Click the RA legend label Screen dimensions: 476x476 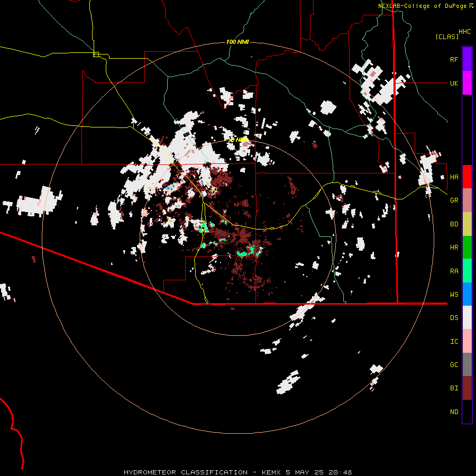pyautogui.click(x=454, y=271)
